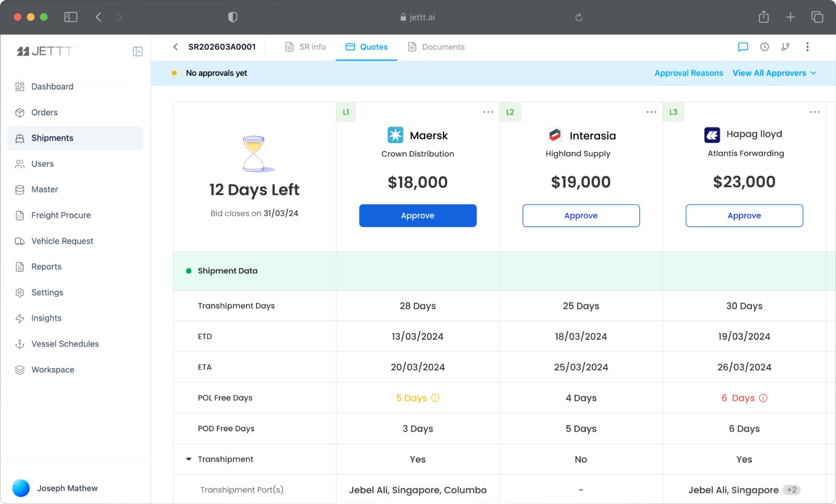Open Users in the sidebar
This screenshot has width=836, height=504.
pyautogui.click(x=75, y=164)
